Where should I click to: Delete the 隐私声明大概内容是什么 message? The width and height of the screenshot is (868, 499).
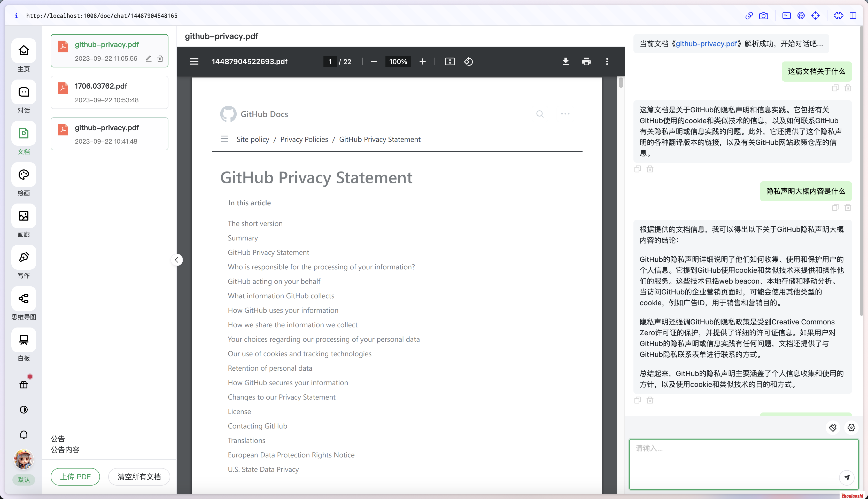pyautogui.click(x=848, y=207)
